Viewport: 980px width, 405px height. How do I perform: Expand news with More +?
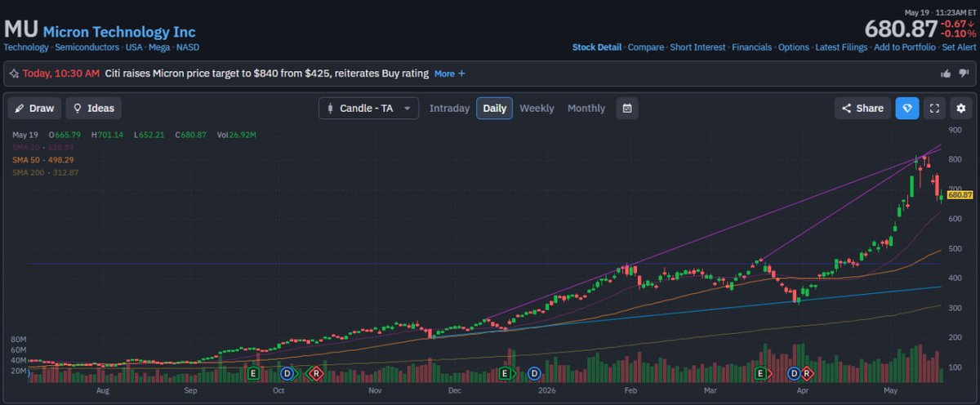[449, 73]
